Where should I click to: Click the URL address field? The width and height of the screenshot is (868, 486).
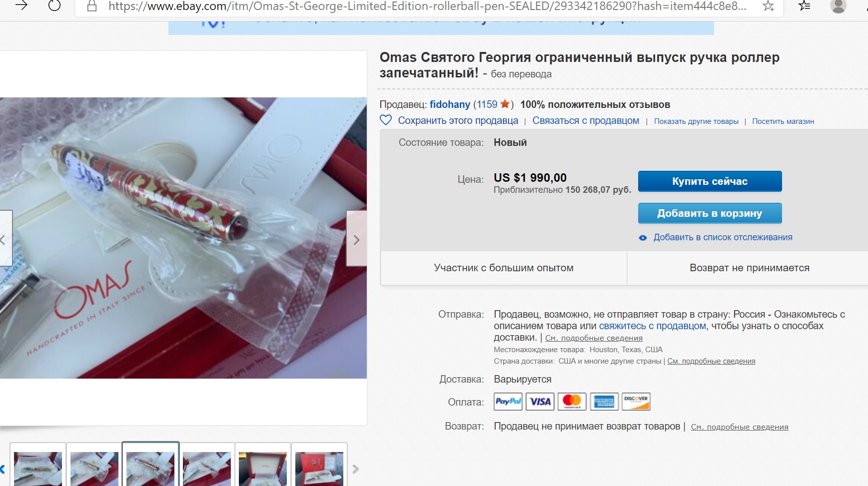(x=427, y=6)
